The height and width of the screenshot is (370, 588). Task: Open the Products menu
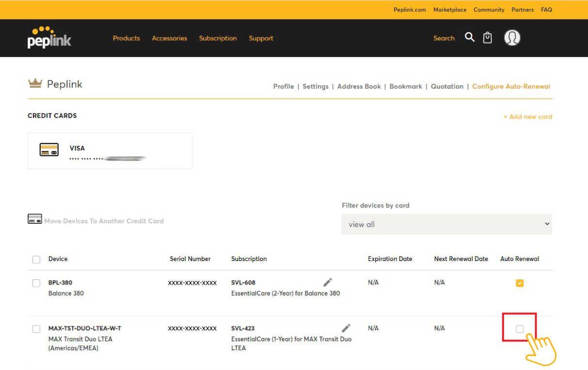(x=127, y=38)
